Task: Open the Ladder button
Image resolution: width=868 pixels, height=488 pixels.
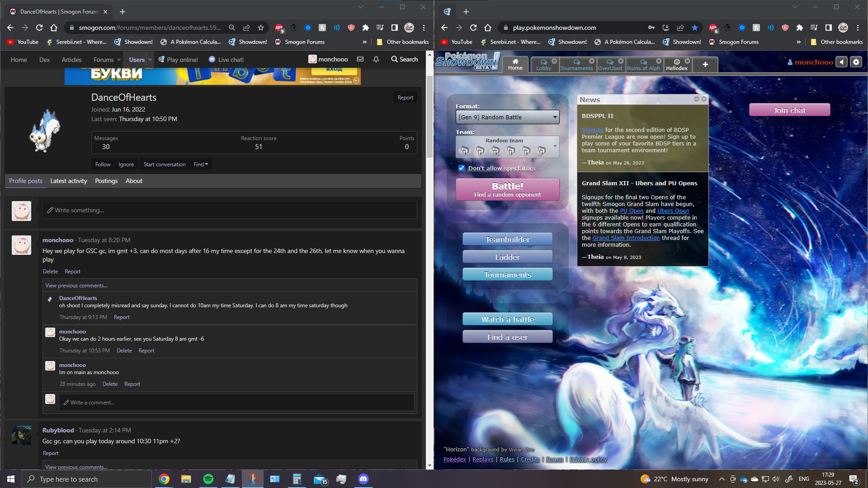Action: 507,257
